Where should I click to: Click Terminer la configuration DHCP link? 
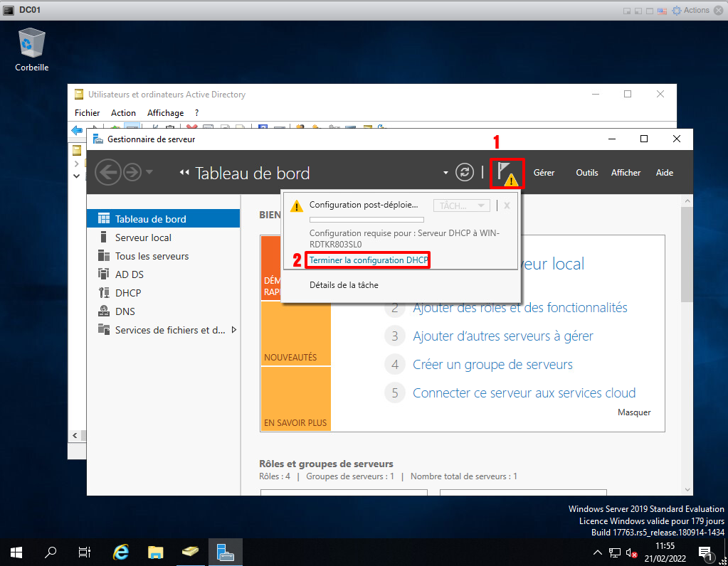(x=369, y=260)
